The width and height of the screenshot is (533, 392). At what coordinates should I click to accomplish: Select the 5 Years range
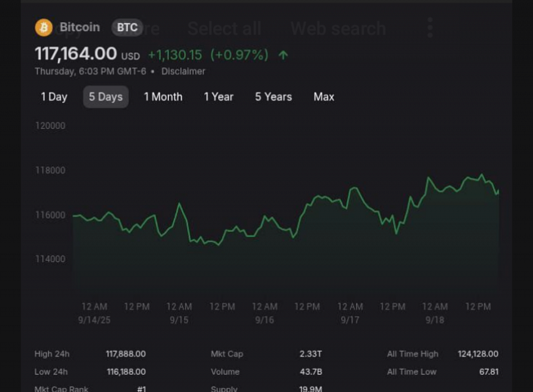[x=273, y=97]
